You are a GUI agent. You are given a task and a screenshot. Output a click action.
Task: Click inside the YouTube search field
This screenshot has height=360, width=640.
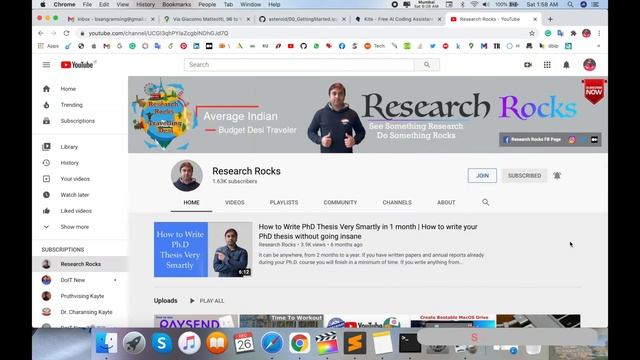click(x=299, y=65)
